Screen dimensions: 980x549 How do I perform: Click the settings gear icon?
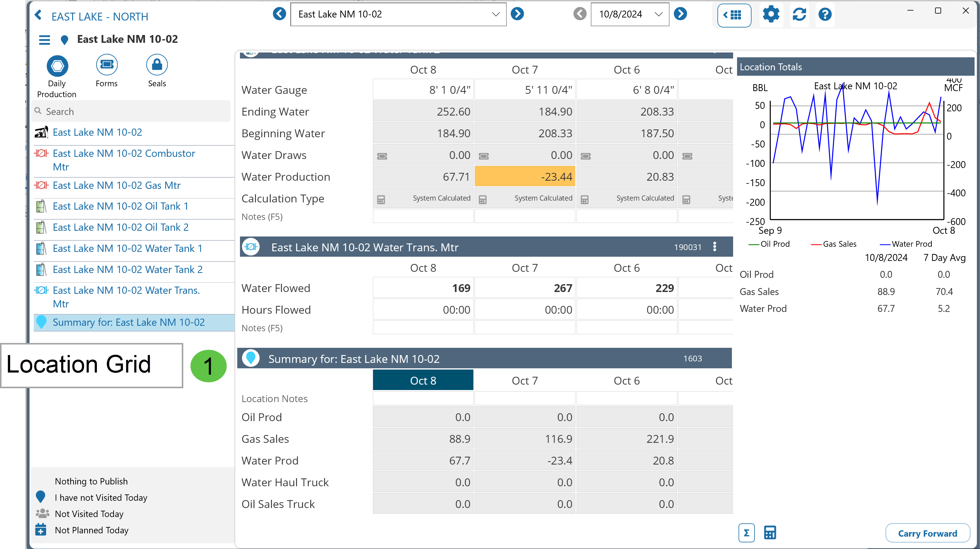[x=771, y=14]
